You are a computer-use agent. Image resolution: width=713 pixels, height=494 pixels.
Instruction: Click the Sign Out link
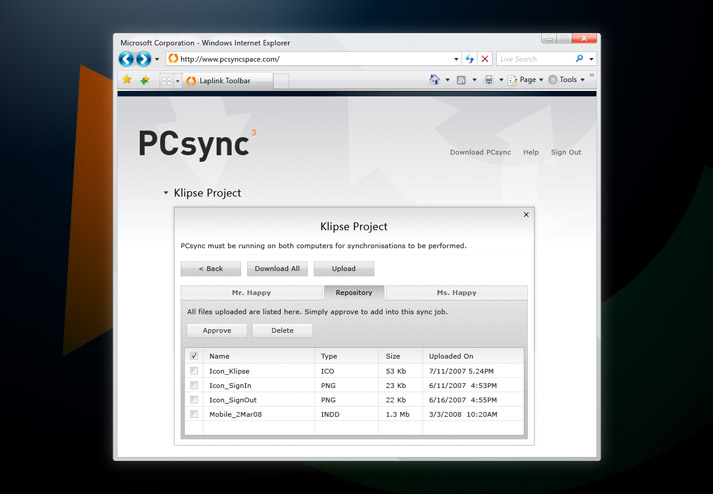(x=566, y=153)
